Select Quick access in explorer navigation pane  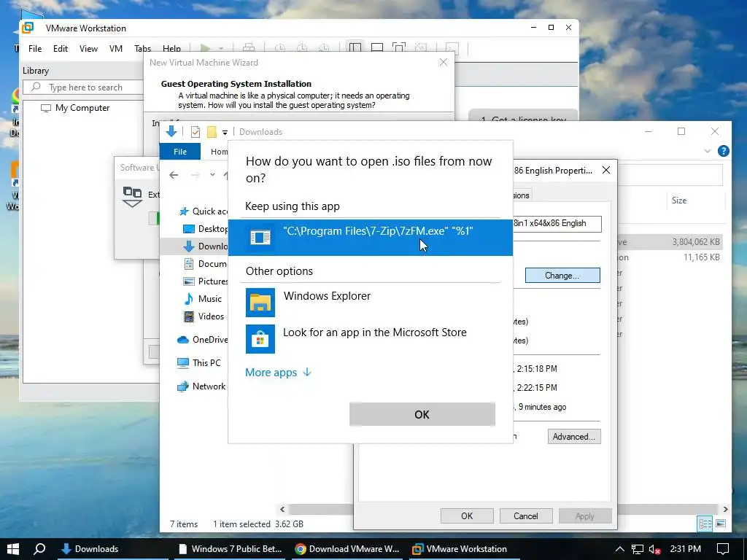coord(203,211)
